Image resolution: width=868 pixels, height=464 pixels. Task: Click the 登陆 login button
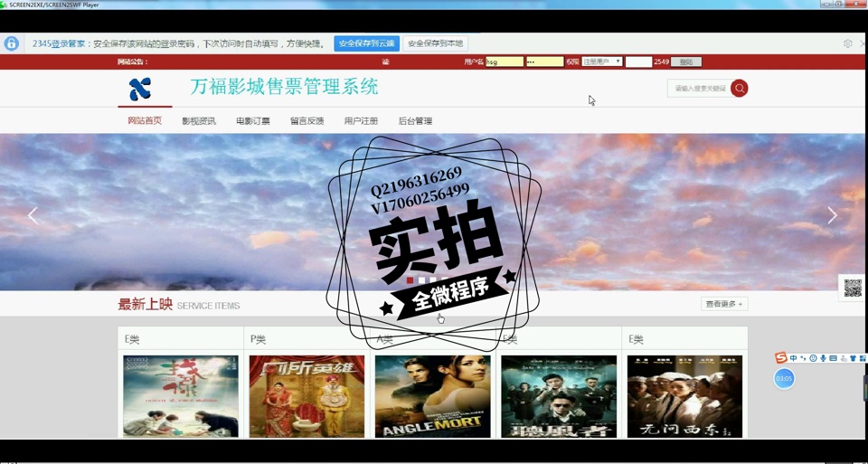[686, 62]
